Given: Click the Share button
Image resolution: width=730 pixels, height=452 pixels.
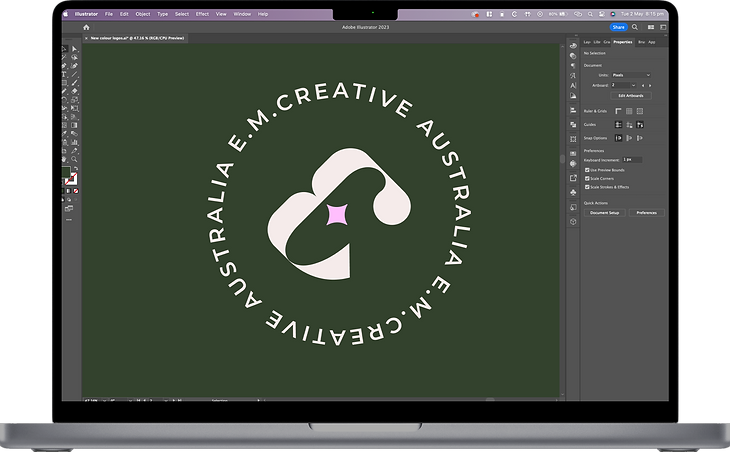Looking at the screenshot, I should (618, 27).
